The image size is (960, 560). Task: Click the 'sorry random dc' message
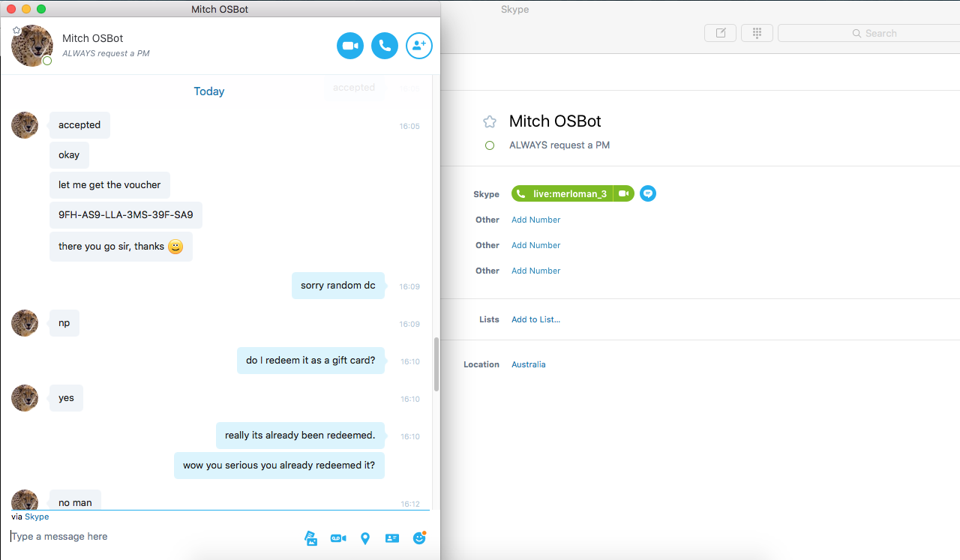[338, 286]
